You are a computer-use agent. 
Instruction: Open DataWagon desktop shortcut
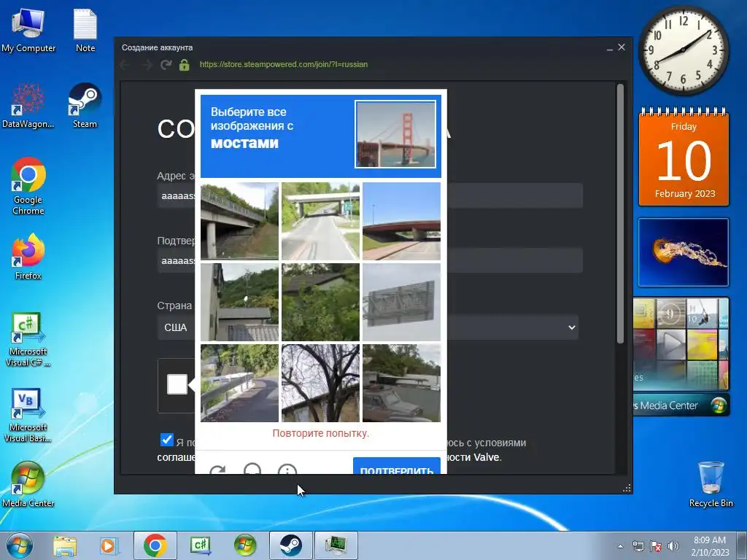click(28, 106)
